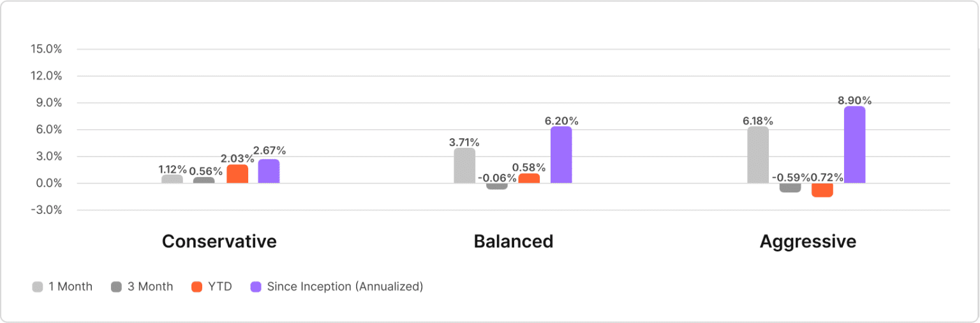
Task: Toggle Since Inception (Annualized) legend series
Action: [x=345, y=287]
